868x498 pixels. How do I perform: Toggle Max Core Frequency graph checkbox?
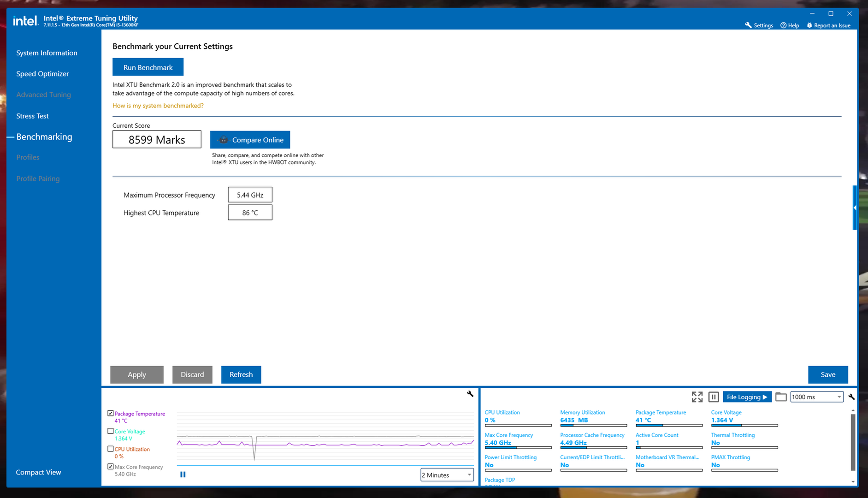click(x=111, y=467)
